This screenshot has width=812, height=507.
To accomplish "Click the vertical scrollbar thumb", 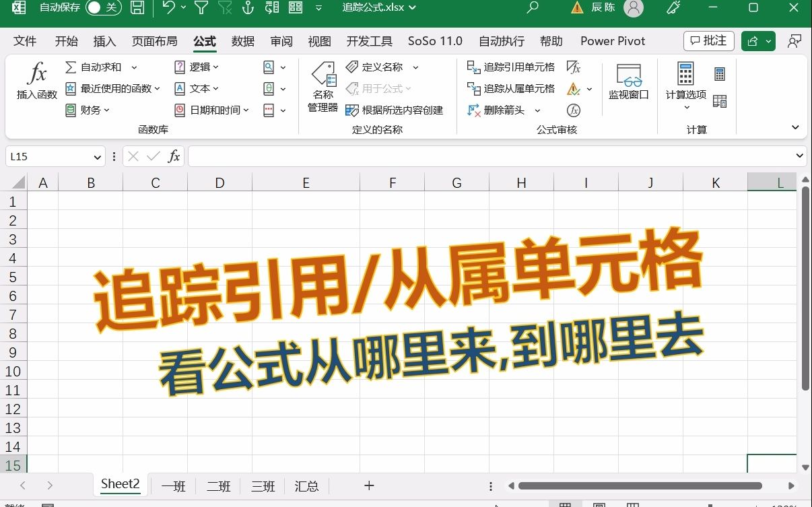I will [x=806, y=288].
